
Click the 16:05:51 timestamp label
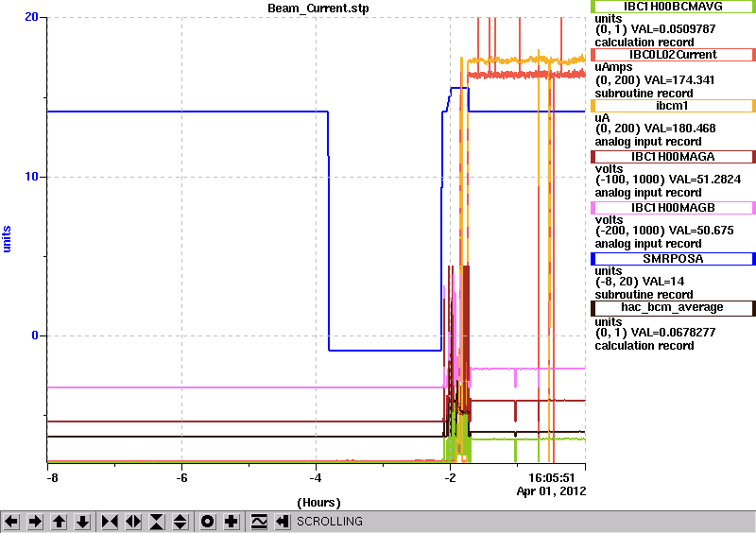(x=552, y=478)
